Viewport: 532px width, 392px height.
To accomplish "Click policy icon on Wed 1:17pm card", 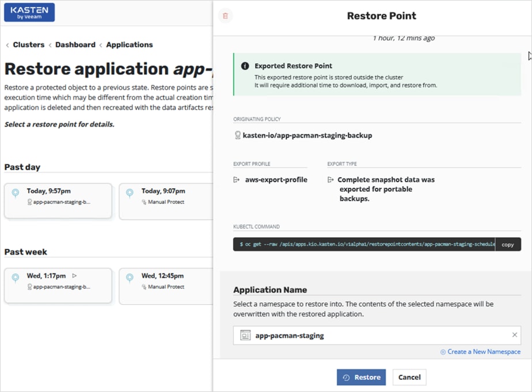I will coord(29,287).
